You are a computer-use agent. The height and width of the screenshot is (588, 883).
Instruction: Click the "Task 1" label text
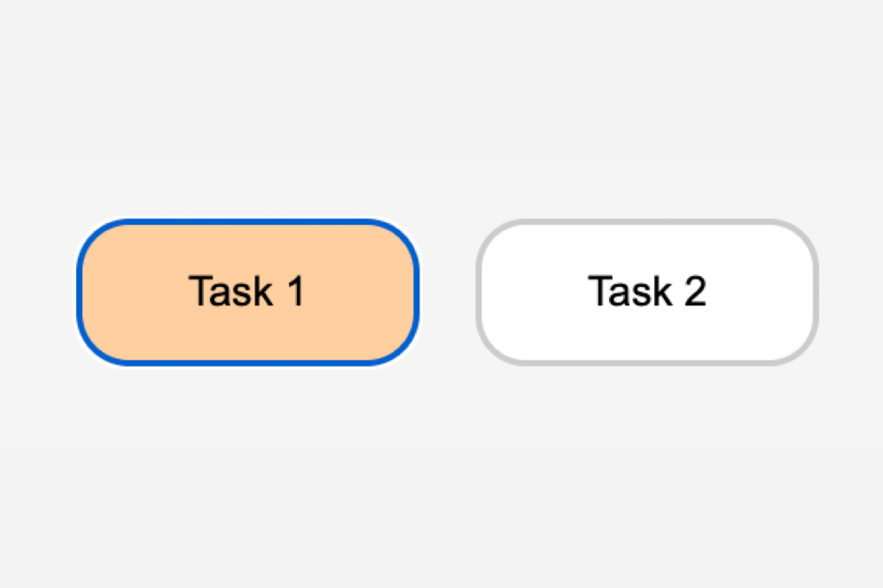(247, 291)
